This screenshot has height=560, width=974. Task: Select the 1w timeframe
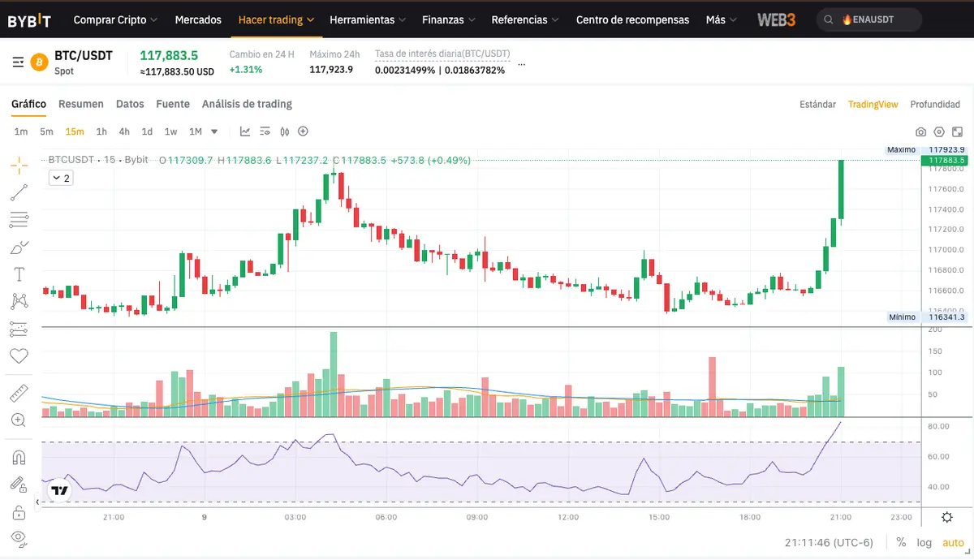coord(170,131)
